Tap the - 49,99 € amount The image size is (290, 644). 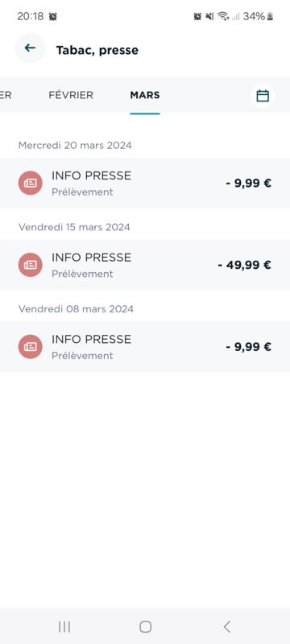pos(244,265)
